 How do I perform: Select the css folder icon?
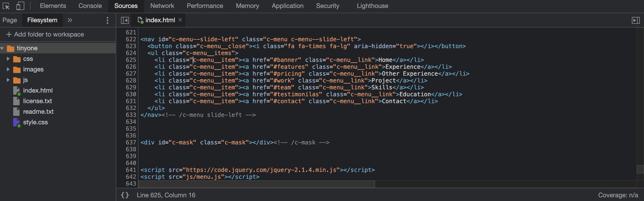click(17, 59)
